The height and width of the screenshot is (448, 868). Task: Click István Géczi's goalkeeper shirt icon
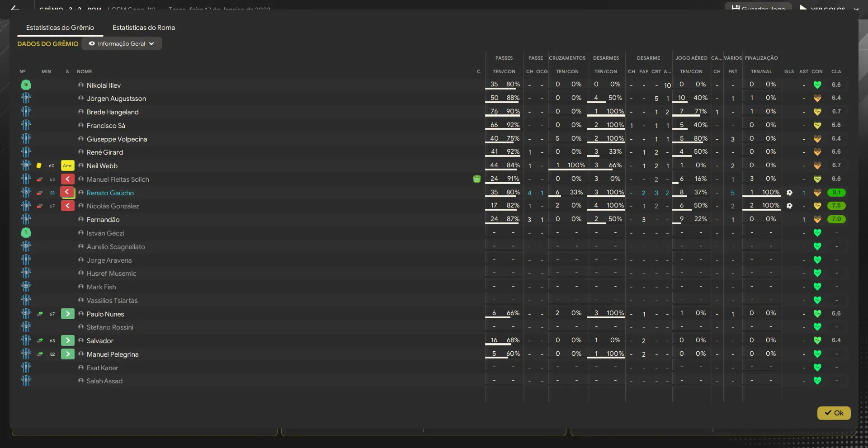(x=26, y=233)
